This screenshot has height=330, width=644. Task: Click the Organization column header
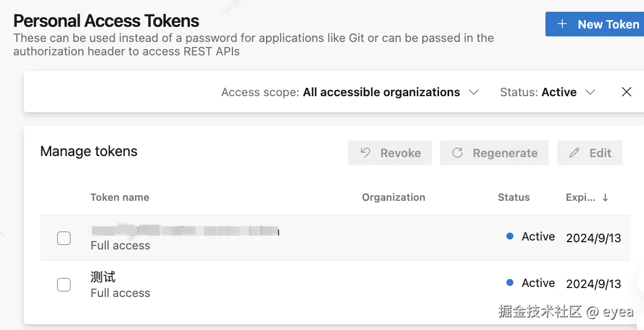[x=393, y=197]
